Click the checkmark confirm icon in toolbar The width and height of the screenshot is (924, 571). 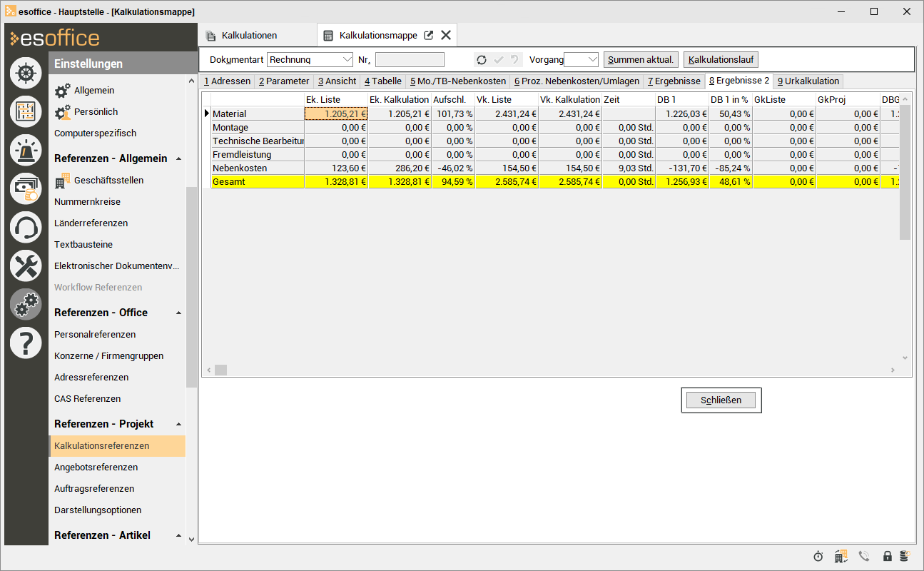tap(498, 60)
